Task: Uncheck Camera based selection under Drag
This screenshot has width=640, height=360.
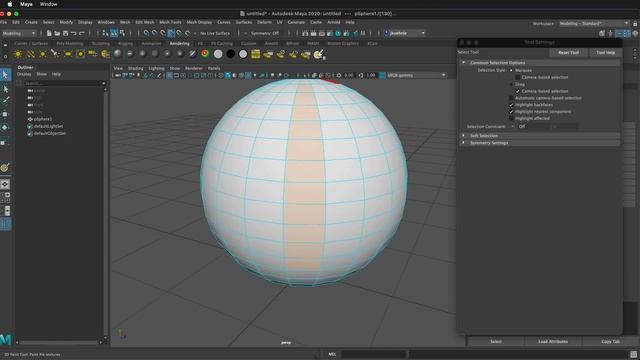Action: pos(518,91)
